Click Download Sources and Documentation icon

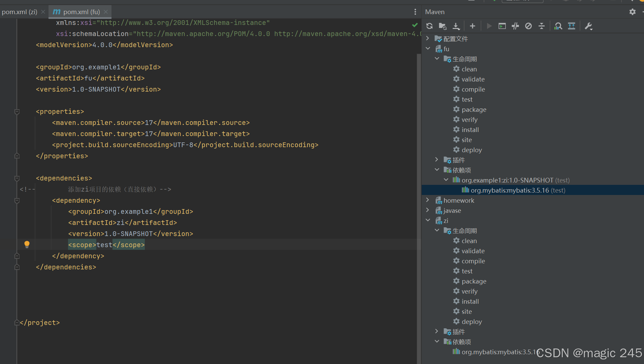(456, 26)
